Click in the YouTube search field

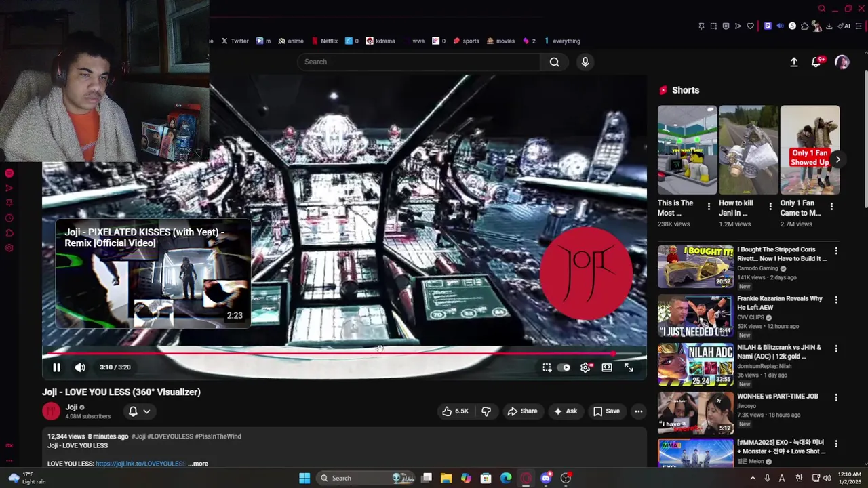pyautogui.click(x=419, y=62)
